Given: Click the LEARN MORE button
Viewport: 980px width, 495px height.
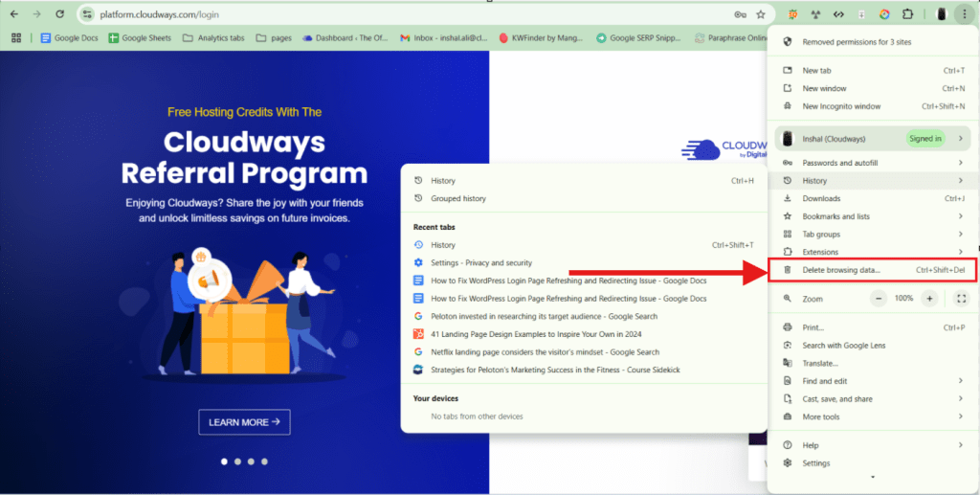Looking at the screenshot, I should 244,422.
